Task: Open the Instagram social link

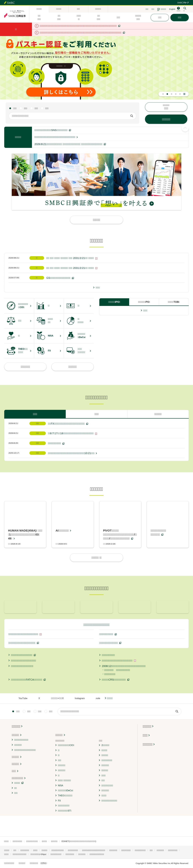Action: 80,698
